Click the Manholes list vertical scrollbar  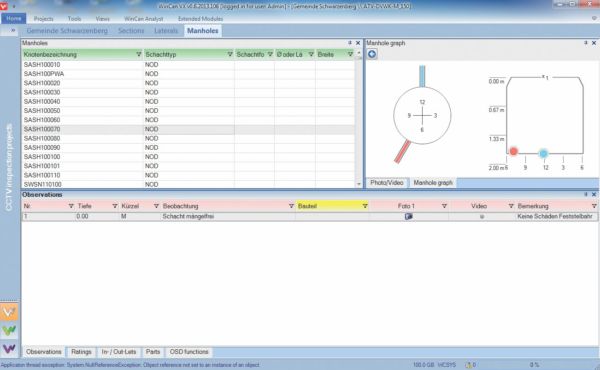click(359, 119)
